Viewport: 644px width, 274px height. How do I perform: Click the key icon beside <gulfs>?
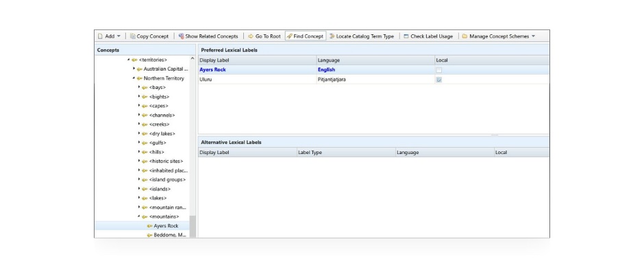pos(145,143)
